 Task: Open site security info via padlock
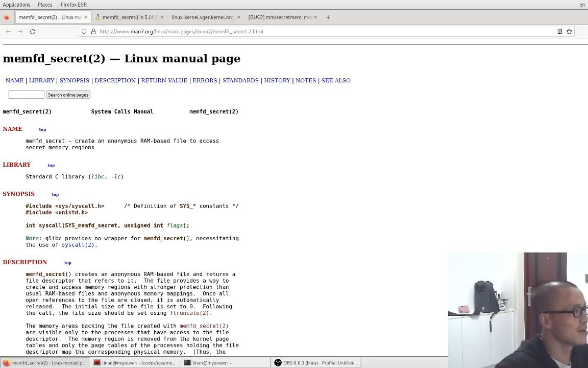pyautogui.click(x=93, y=31)
